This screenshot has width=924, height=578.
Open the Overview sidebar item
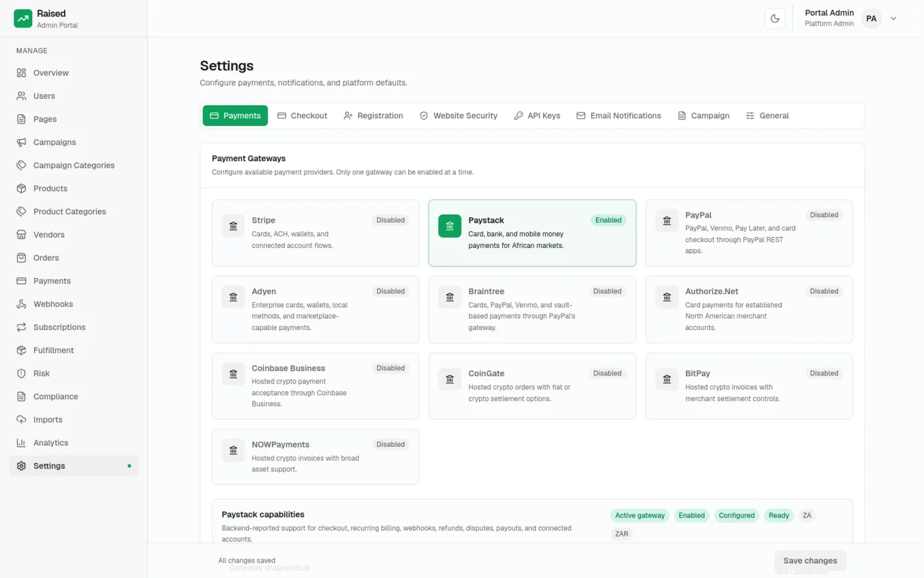[x=74, y=73]
